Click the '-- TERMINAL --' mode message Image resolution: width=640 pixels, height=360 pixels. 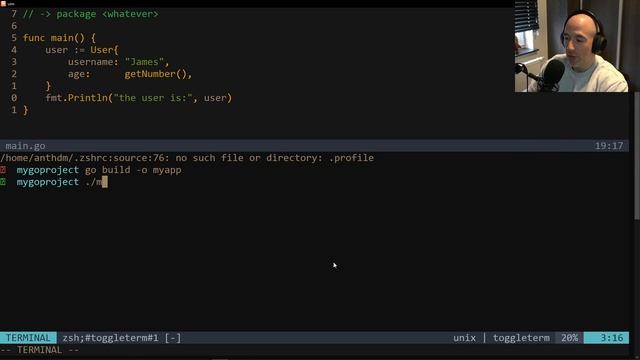pyautogui.click(x=40, y=350)
